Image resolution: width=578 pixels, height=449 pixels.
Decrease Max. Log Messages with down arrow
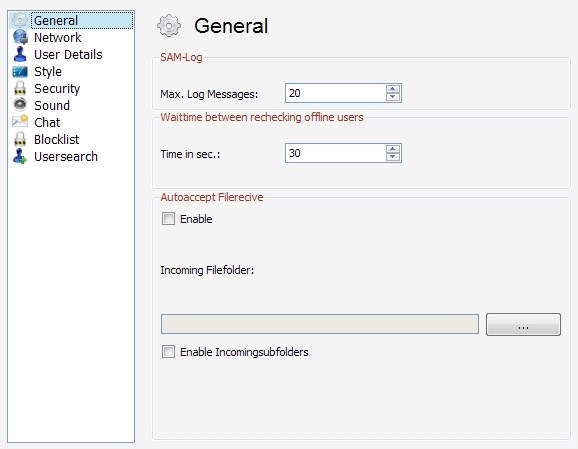point(393,97)
